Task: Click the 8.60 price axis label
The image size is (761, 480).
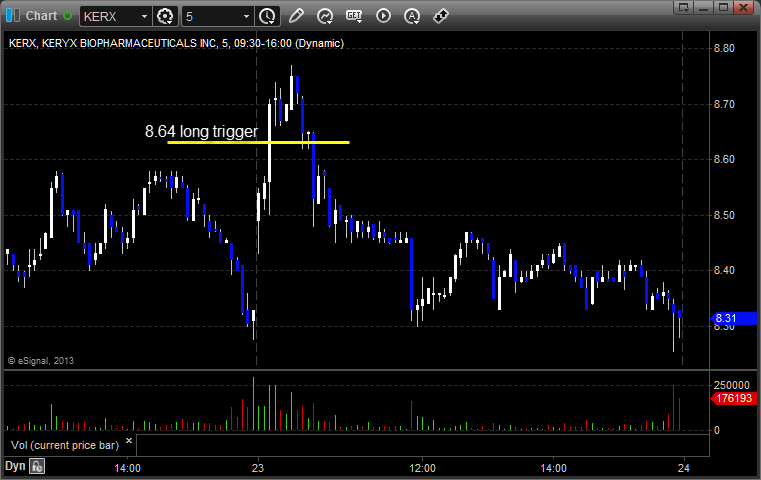Action: click(x=724, y=159)
